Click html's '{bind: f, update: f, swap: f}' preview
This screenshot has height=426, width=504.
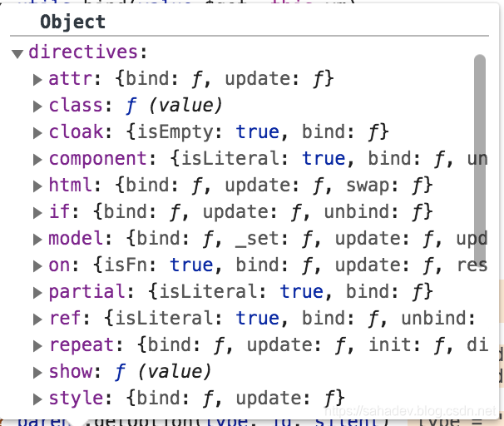click(x=274, y=186)
